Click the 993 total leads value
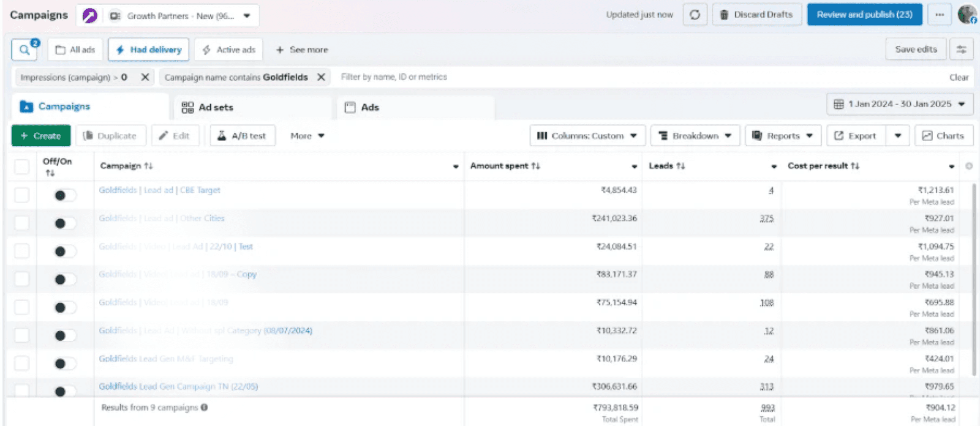 coord(768,408)
